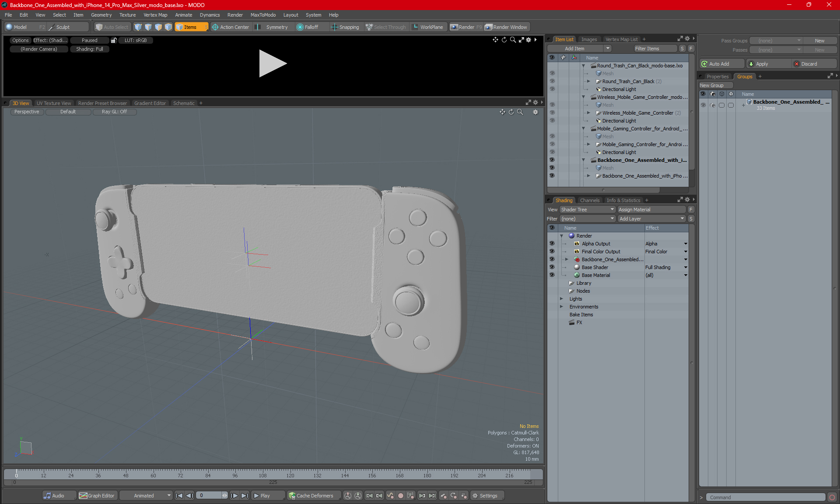This screenshot has width=840, height=504.
Task: Open the Render Preset Browser tab
Action: (x=102, y=103)
